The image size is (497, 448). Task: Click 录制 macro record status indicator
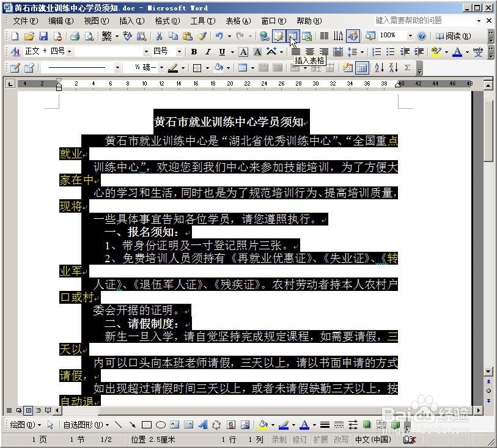(279, 439)
